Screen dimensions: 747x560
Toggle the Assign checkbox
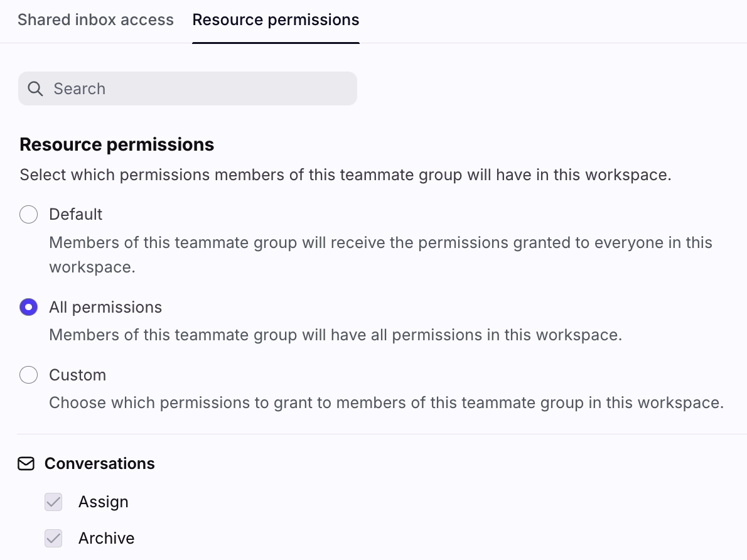point(53,502)
